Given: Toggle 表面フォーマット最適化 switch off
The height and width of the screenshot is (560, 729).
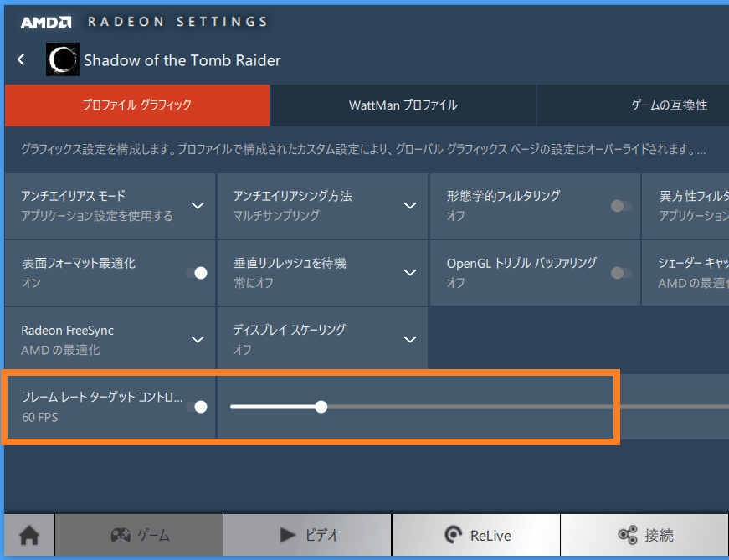Looking at the screenshot, I should [198, 273].
